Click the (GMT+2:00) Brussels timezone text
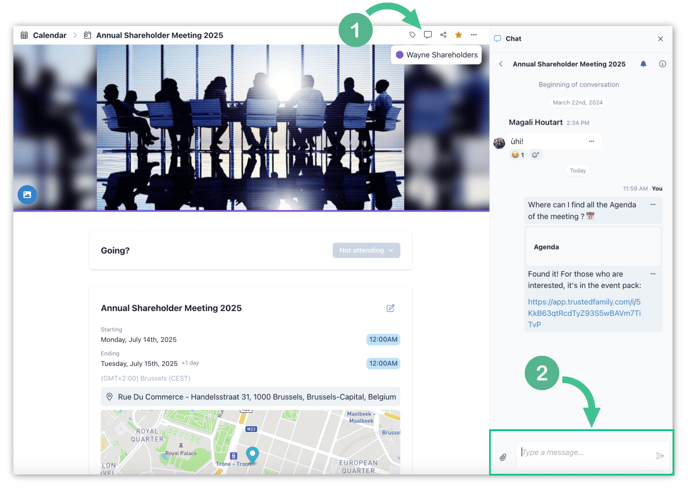 pos(146,378)
